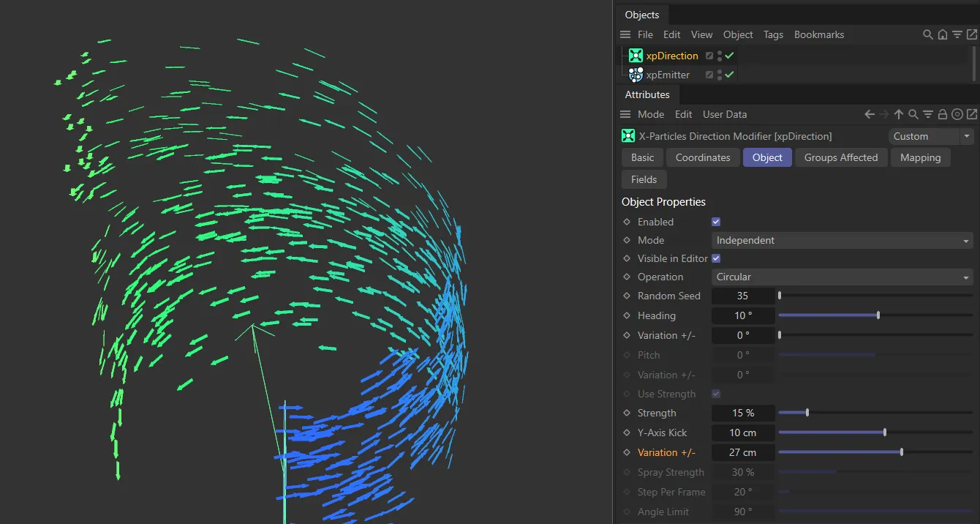Image resolution: width=980 pixels, height=524 pixels.
Task: Open the Mode dropdown showing Independent
Action: 841,240
